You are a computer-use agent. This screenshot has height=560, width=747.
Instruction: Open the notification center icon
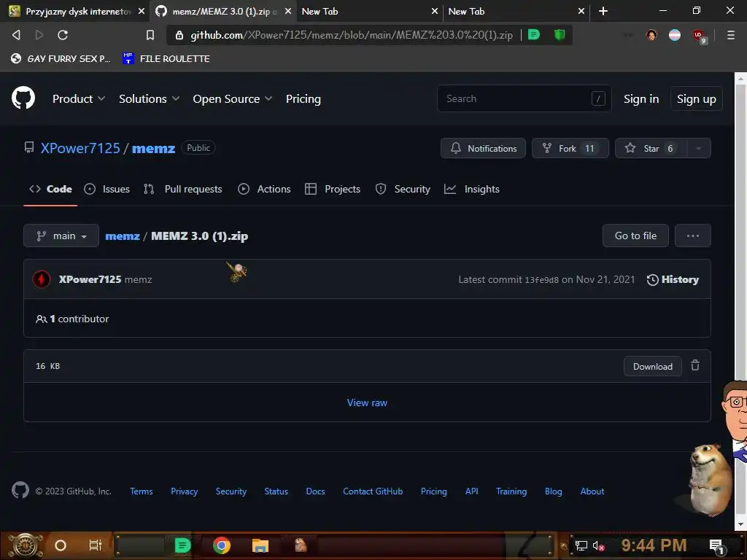tap(716, 546)
